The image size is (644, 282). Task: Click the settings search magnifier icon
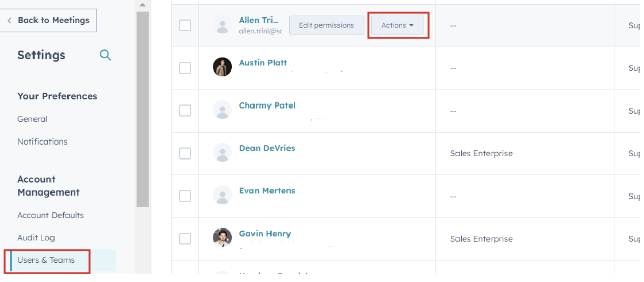106,55
